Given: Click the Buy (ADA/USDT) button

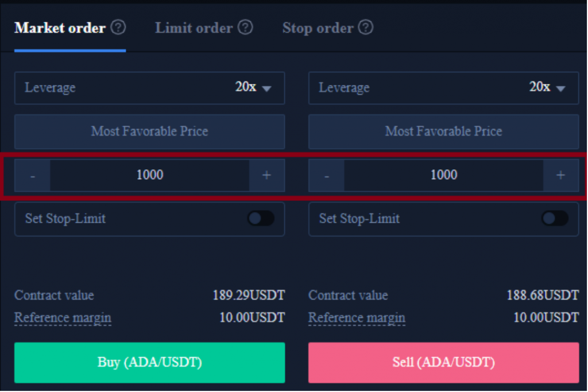Looking at the screenshot, I should 150,362.
